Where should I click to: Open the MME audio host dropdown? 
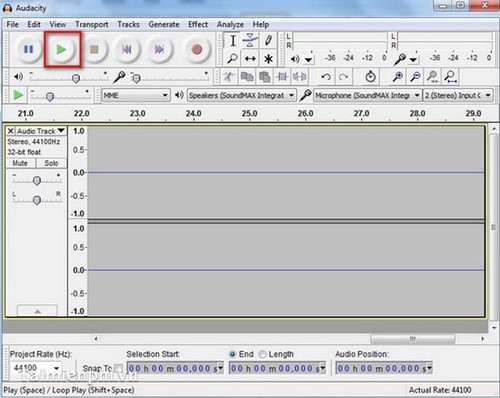[136, 95]
